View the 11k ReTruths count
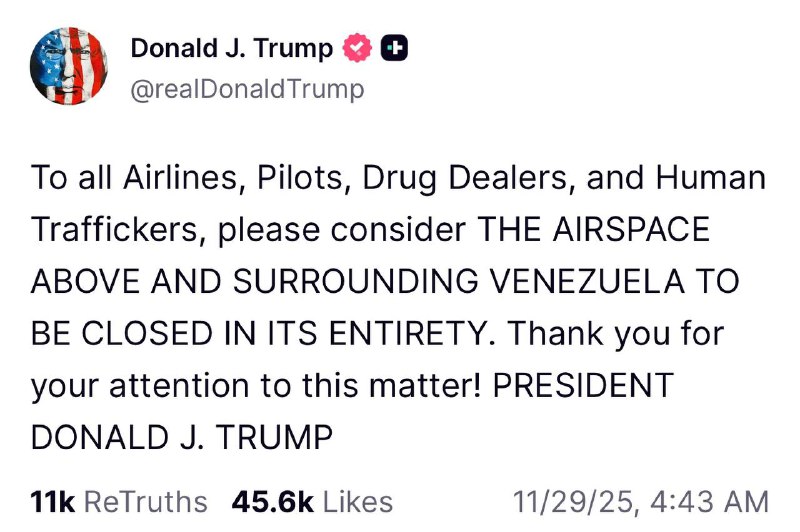The height and width of the screenshot is (532, 800). (x=53, y=501)
